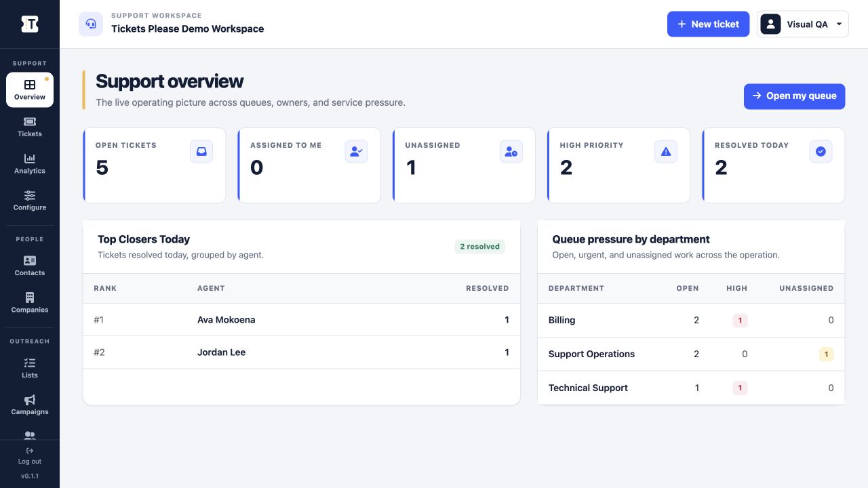Screen dimensions: 868x488
Task: Go to Tickets in sidebar
Action: click(x=30, y=127)
